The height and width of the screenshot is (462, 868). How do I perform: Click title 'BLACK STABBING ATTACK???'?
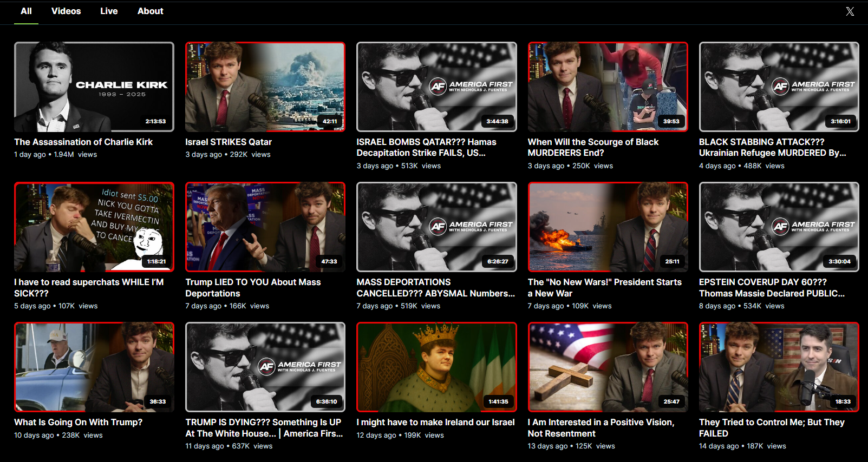(x=773, y=147)
